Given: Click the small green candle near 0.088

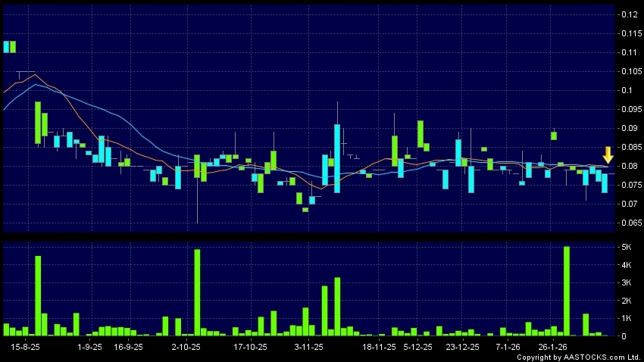Looking at the screenshot, I should coord(554,136).
